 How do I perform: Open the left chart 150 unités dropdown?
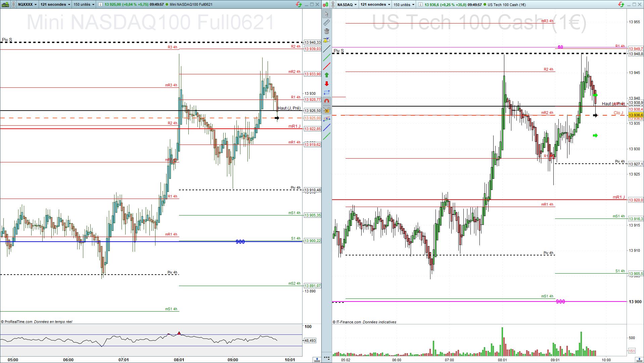click(84, 4)
